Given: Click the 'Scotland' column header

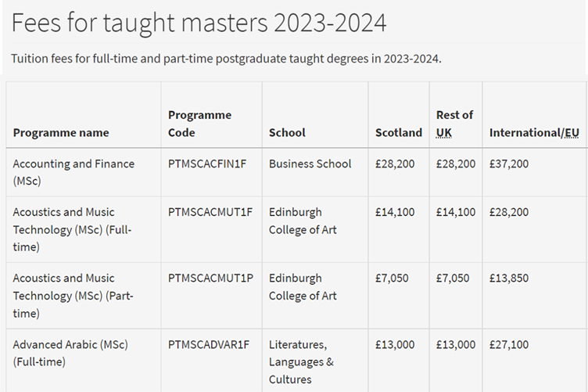Looking at the screenshot, I should [399, 133].
